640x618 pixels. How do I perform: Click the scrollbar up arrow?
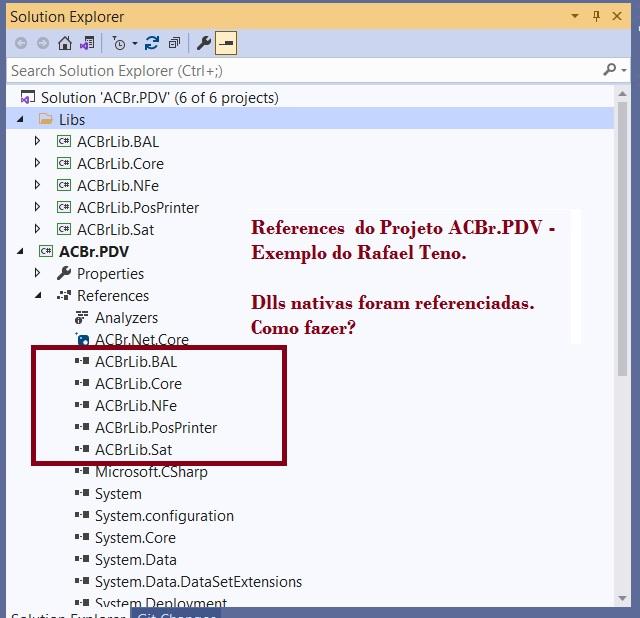pyautogui.click(x=622, y=94)
